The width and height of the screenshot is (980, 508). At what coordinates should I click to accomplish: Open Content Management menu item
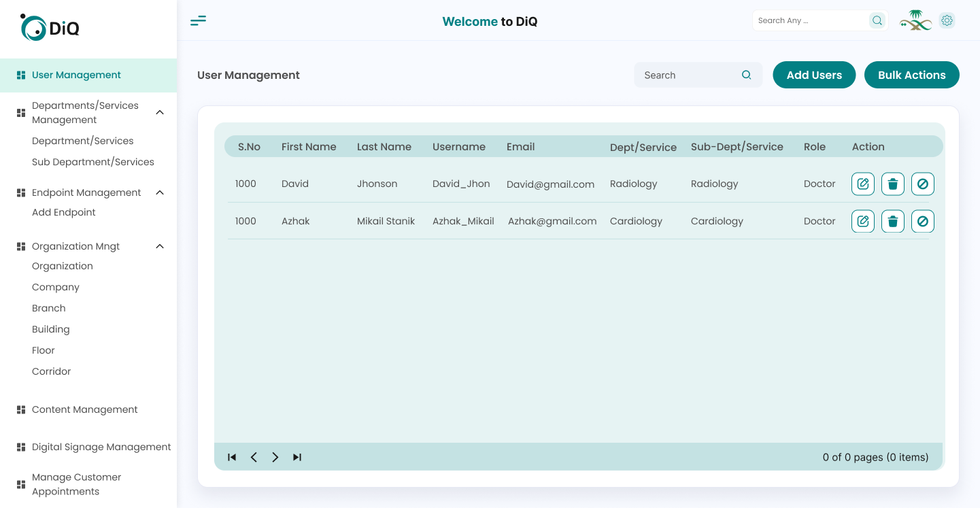(x=85, y=409)
